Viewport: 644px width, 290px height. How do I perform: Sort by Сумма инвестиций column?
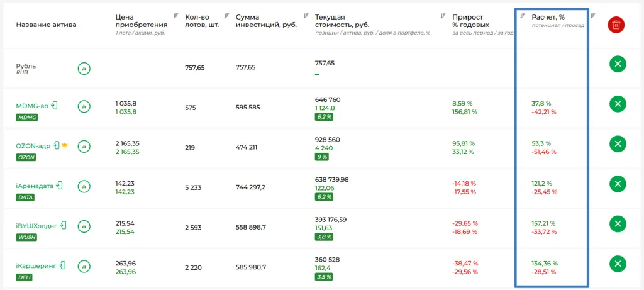306,16
